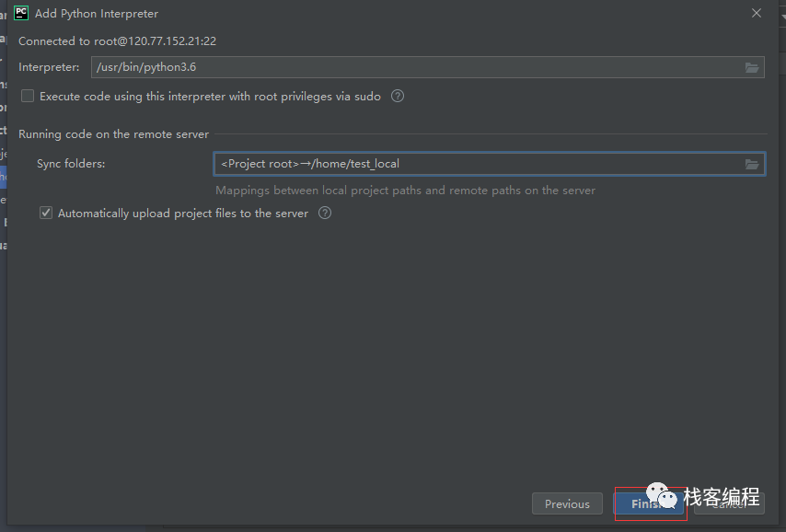
Task: Click help icon beside automatic upload option
Action: tap(325, 213)
